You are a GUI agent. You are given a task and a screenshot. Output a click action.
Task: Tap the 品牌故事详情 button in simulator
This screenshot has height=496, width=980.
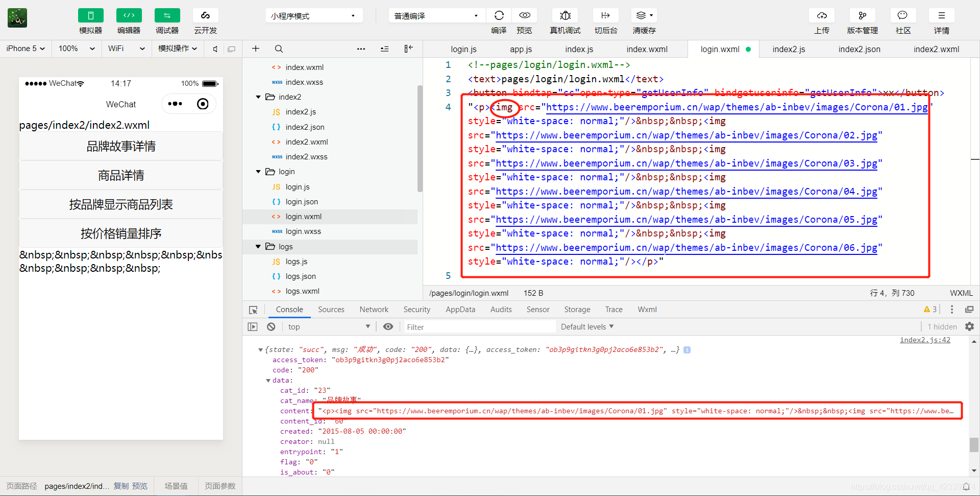pos(121,147)
